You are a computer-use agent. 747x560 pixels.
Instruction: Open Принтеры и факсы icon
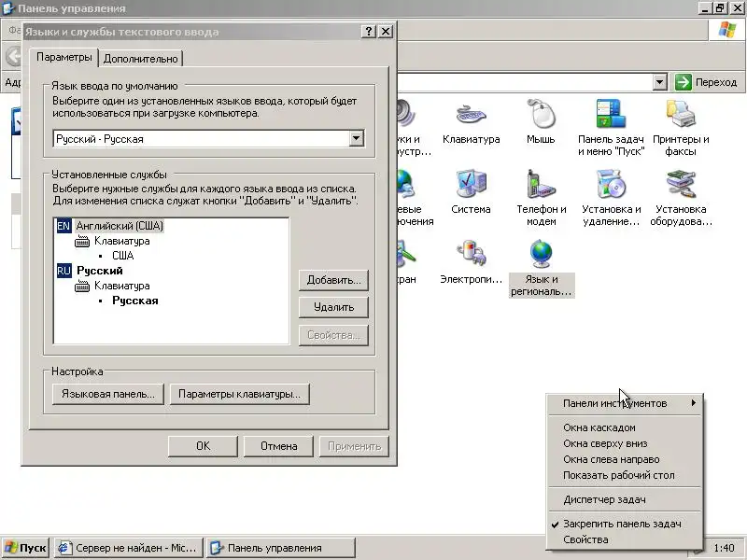[x=681, y=128]
